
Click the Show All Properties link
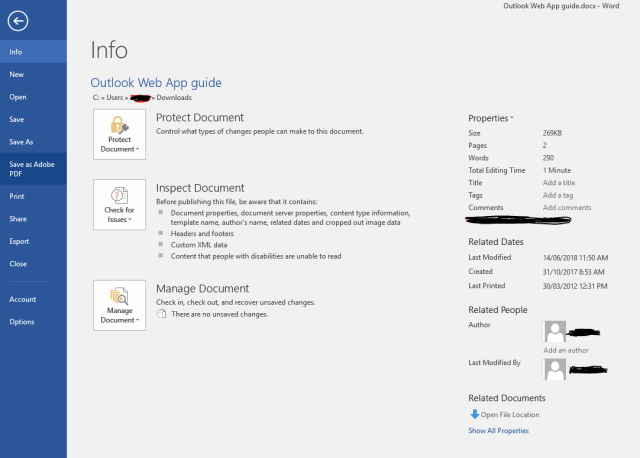498,431
